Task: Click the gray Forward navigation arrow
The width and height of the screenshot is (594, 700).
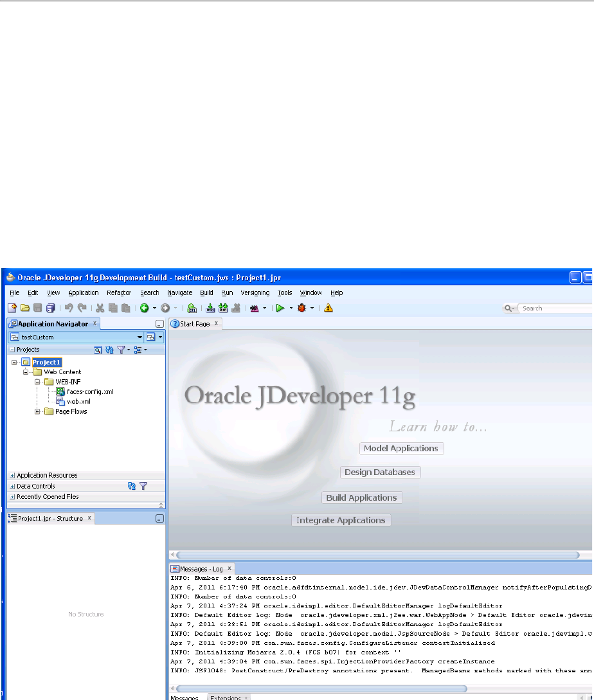Action: pyautogui.click(x=165, y=308)
